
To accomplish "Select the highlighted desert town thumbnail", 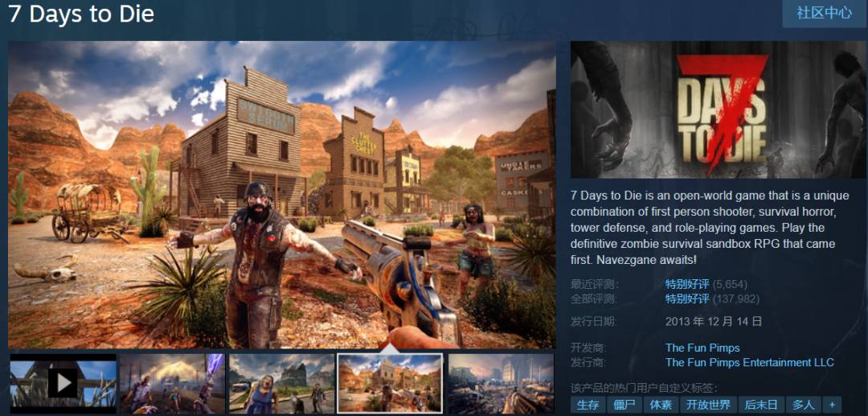I will 391,384.
